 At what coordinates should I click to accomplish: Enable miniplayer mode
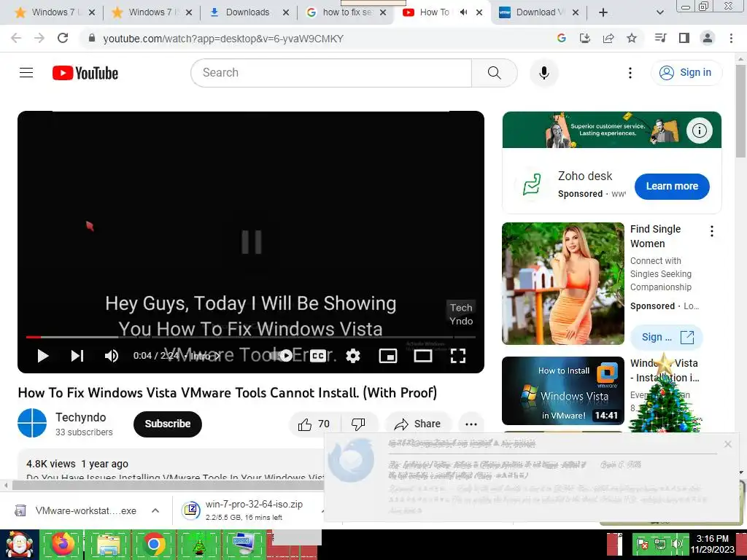click(388, 356)
